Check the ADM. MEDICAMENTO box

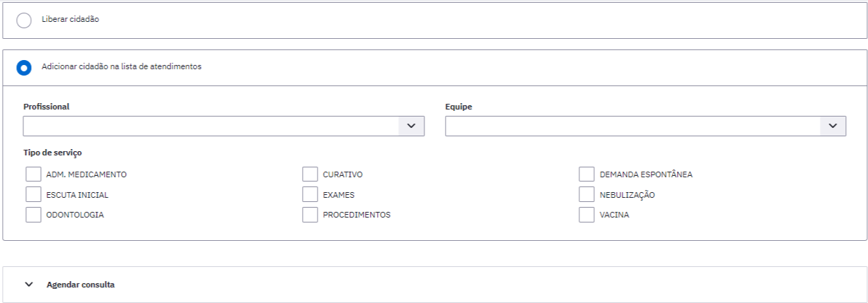pos(33,174)
